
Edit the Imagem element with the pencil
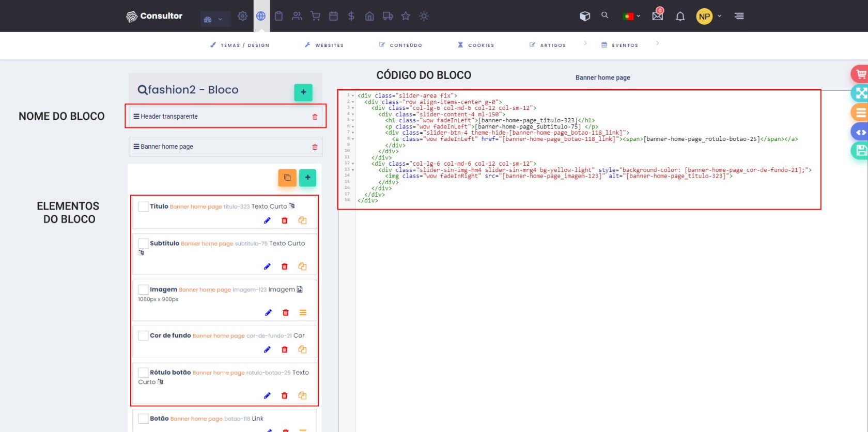pos(268,312)
